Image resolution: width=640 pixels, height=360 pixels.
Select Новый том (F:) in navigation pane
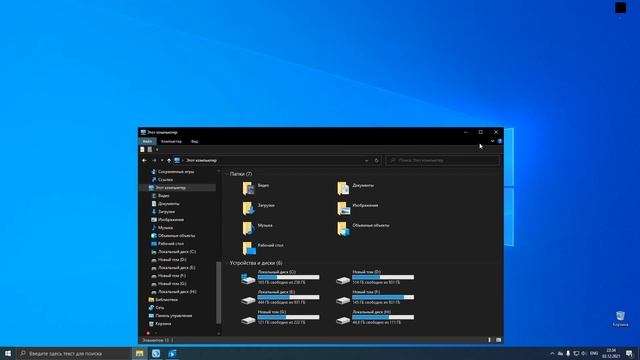(169, 276)
